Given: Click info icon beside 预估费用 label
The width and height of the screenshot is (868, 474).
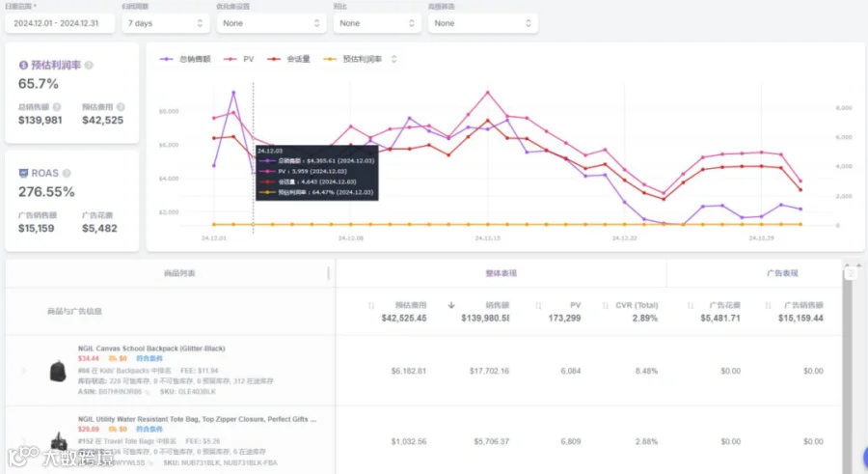Looking at the screenshot, I should (x=121, y=107).
